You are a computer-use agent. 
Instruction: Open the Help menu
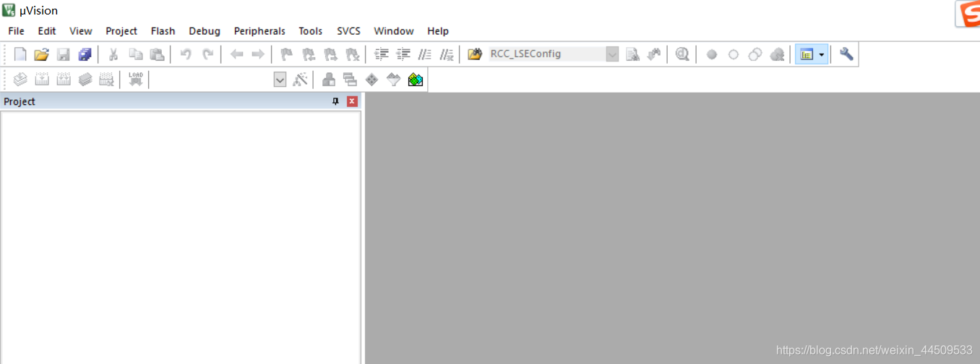[438, 31]
